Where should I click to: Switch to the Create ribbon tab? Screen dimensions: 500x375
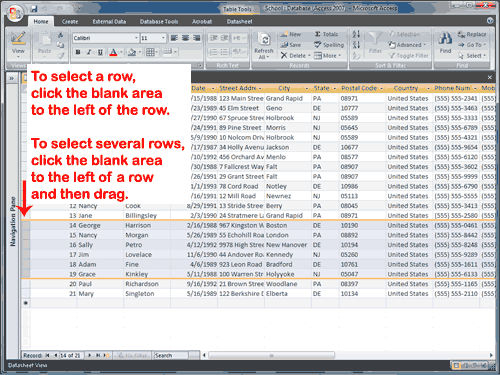[70, 21]
